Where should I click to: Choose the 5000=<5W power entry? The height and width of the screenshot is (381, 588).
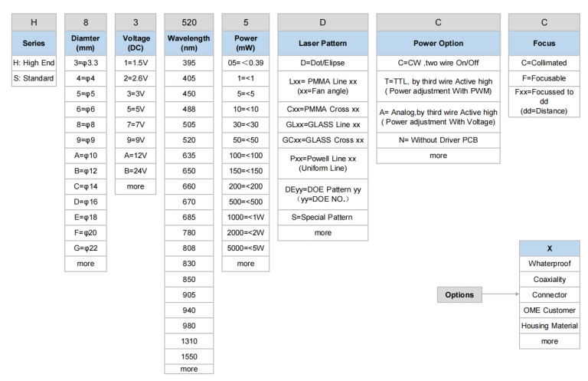(246, 248)
